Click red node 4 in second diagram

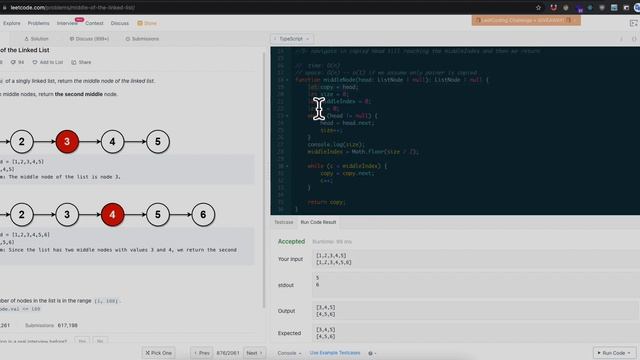tap(112, 215)
